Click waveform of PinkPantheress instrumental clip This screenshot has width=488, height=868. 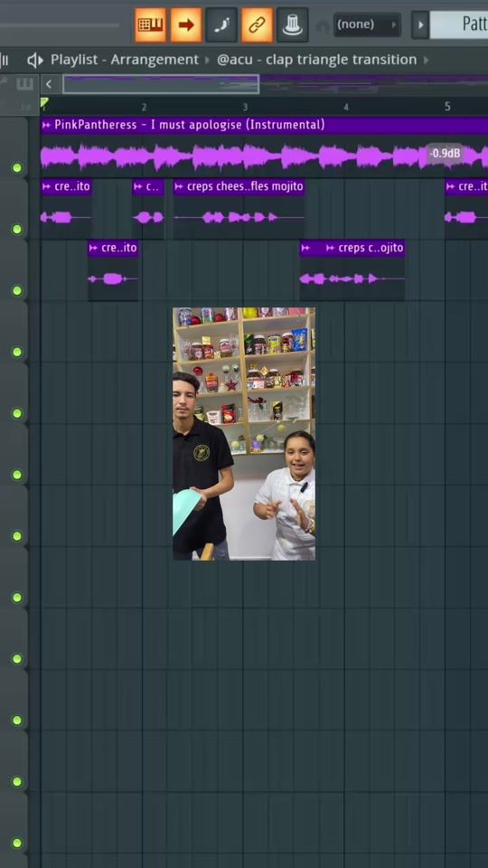click(265, 156)
